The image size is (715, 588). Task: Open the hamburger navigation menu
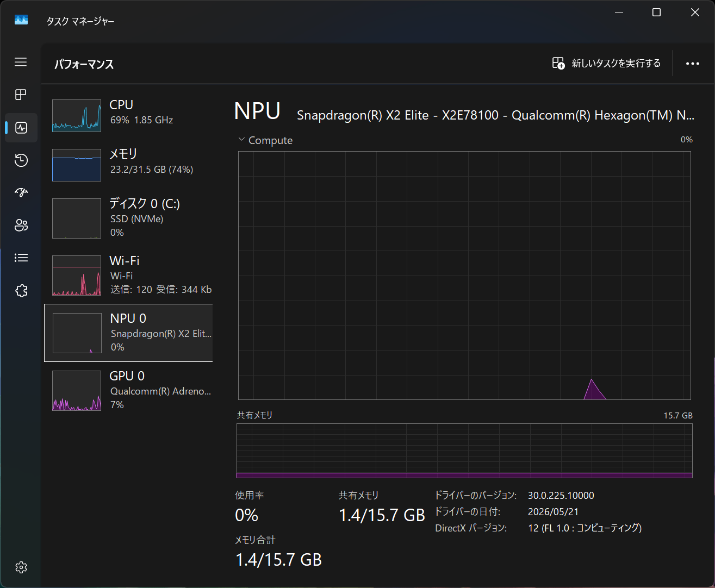tap(21, 62)
